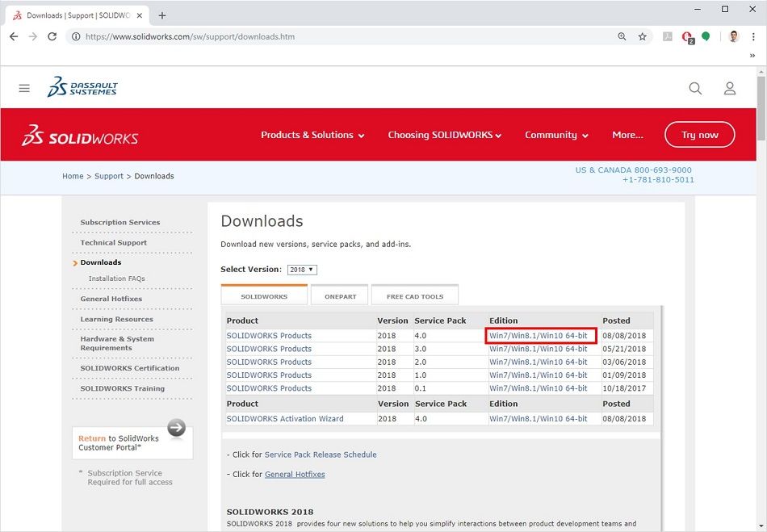Screen dimensions: 767x532
Task: Open the search icon in the header
Action: [x=695, y=89]
